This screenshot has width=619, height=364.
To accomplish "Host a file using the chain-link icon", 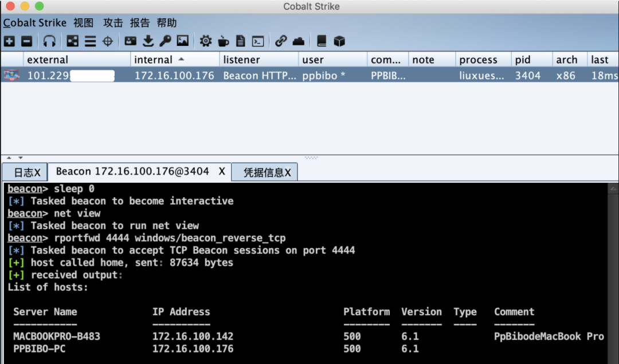I will click(x=281, y=41).
